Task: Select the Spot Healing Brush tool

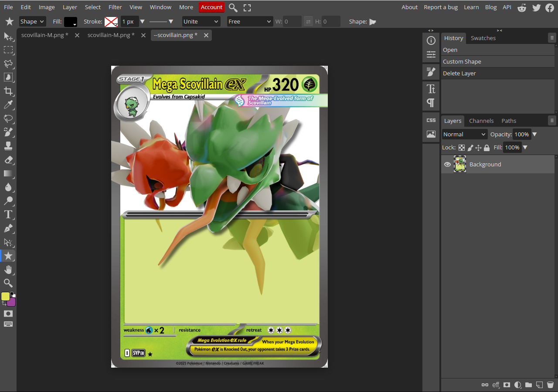Action: point(8,118)
